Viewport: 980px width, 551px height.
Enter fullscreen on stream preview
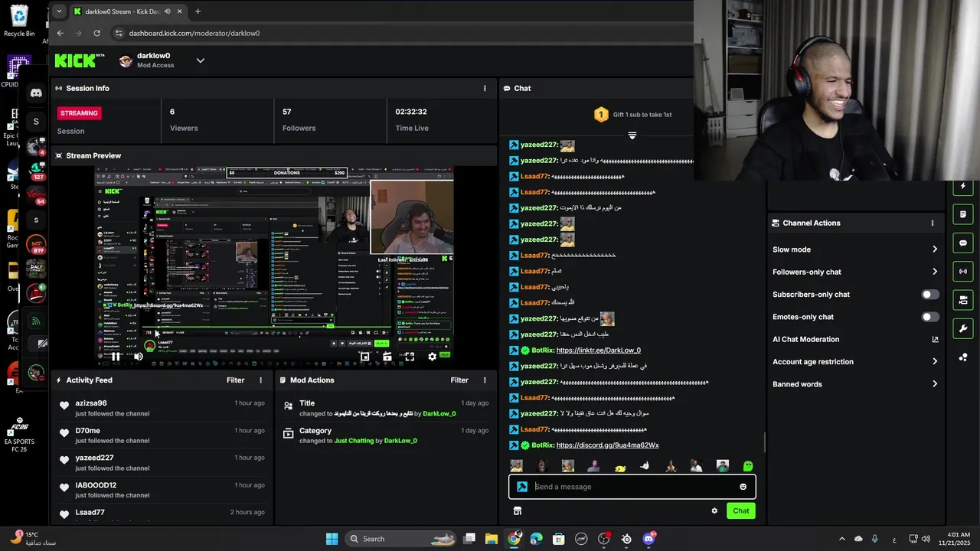410,357
